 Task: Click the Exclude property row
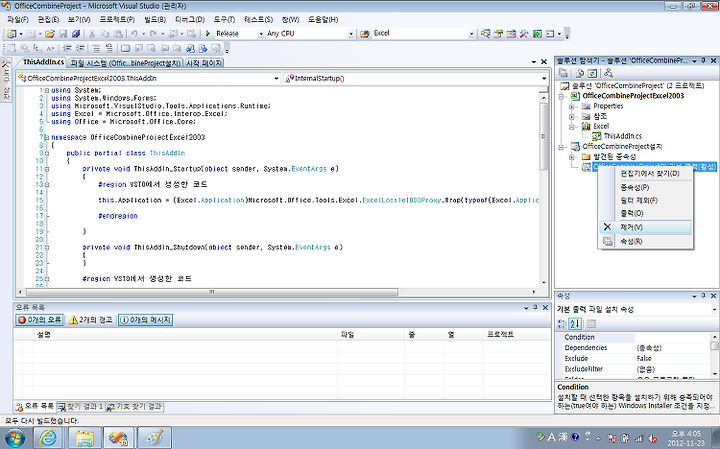tap(637, 359)
